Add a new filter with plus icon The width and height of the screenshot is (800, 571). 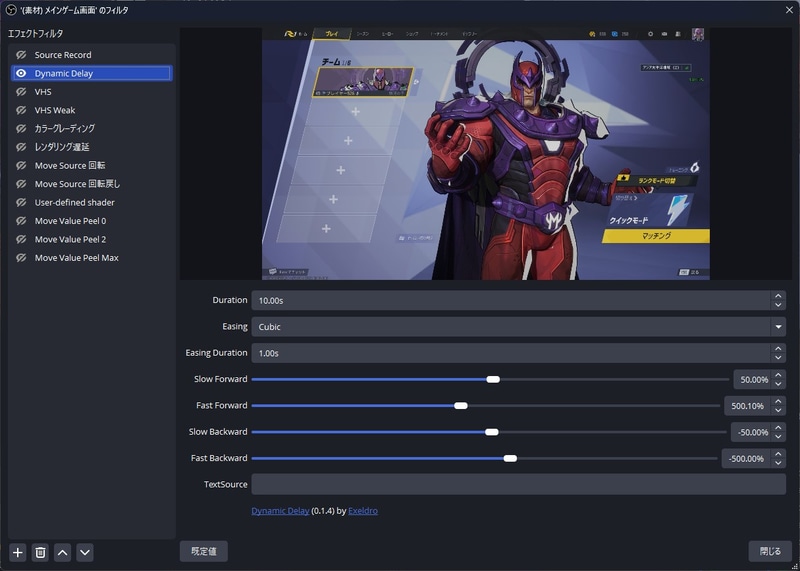(x=18, y=552)
